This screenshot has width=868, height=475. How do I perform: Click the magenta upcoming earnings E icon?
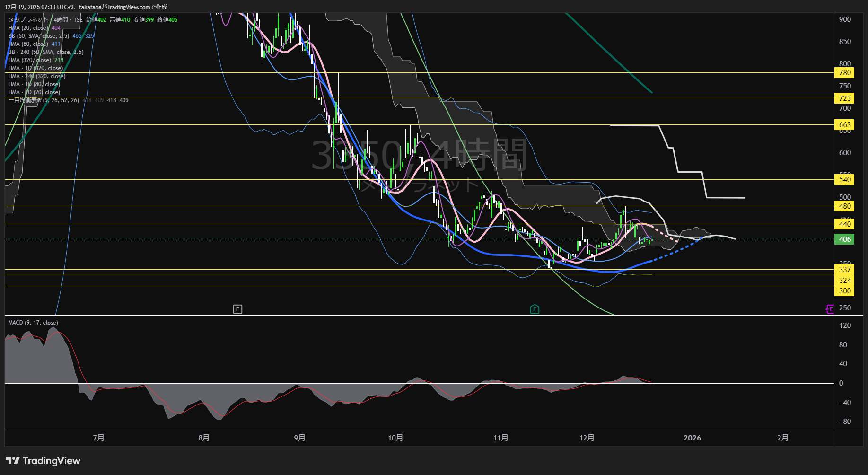click(x=830, y=309)
